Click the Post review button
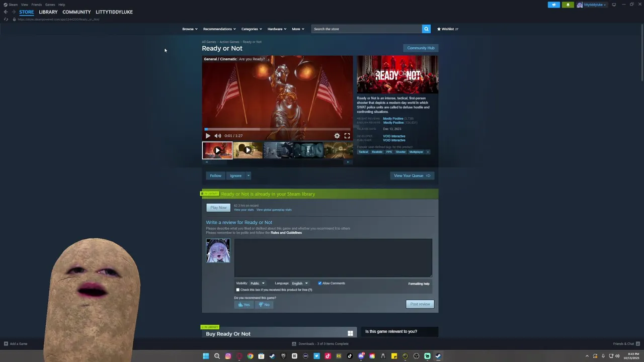The height and width of the screenshot is (362, 644). [x=420, y=304]
